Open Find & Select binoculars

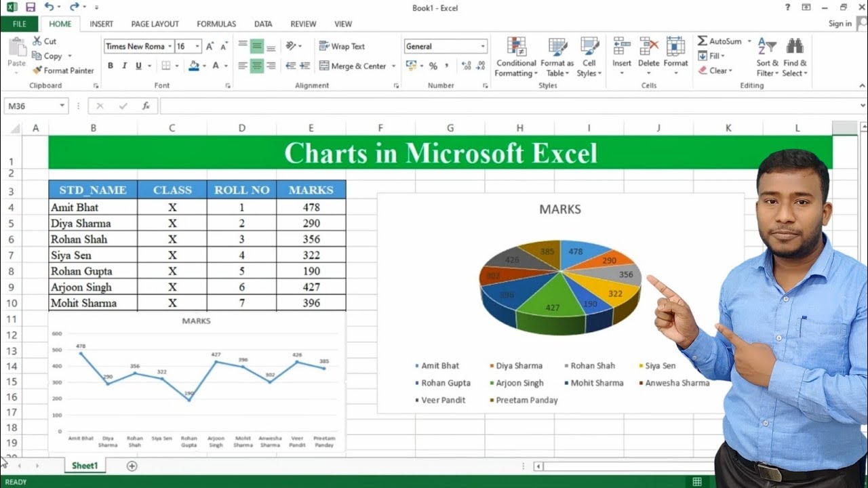tap(795, 58)
